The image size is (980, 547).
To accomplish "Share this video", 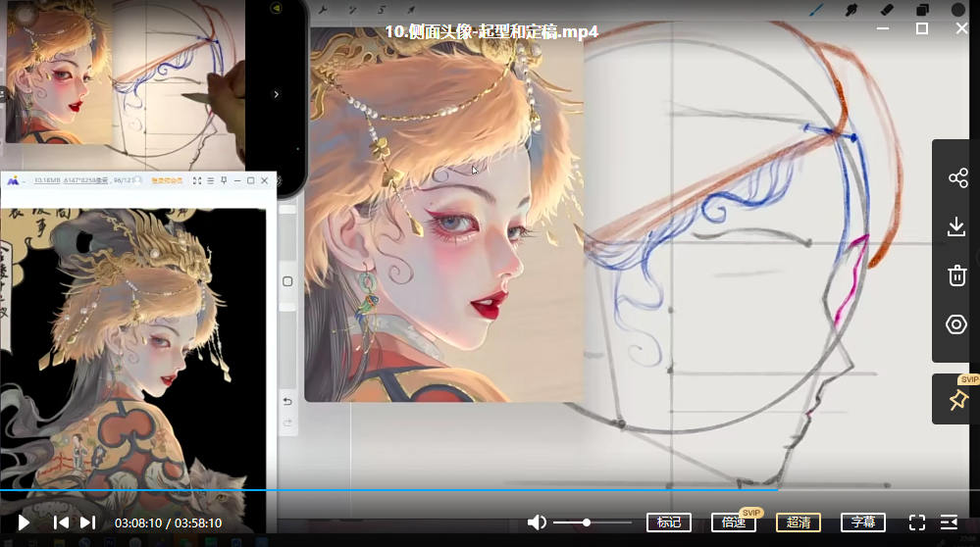I will (x=957, y=177).
